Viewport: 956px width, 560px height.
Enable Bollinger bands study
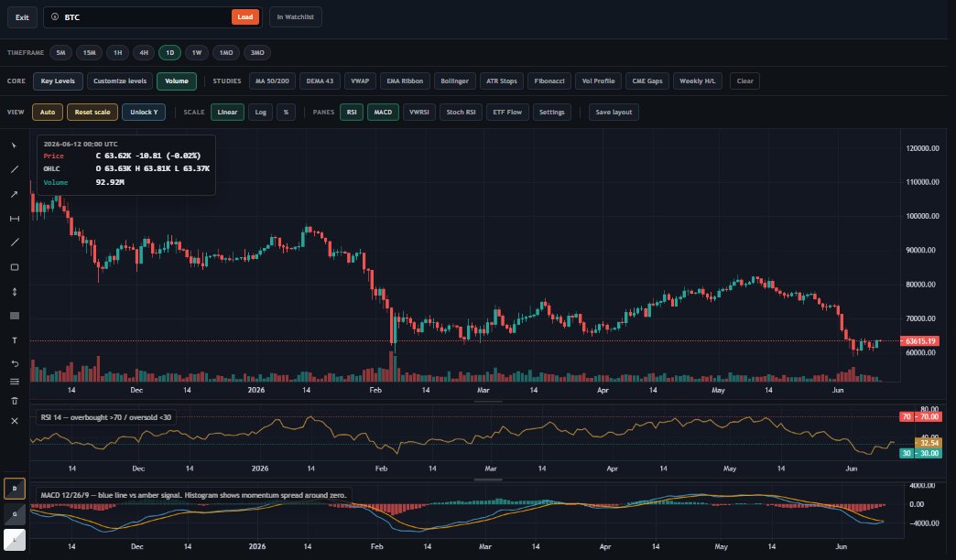tap(455, 81)
